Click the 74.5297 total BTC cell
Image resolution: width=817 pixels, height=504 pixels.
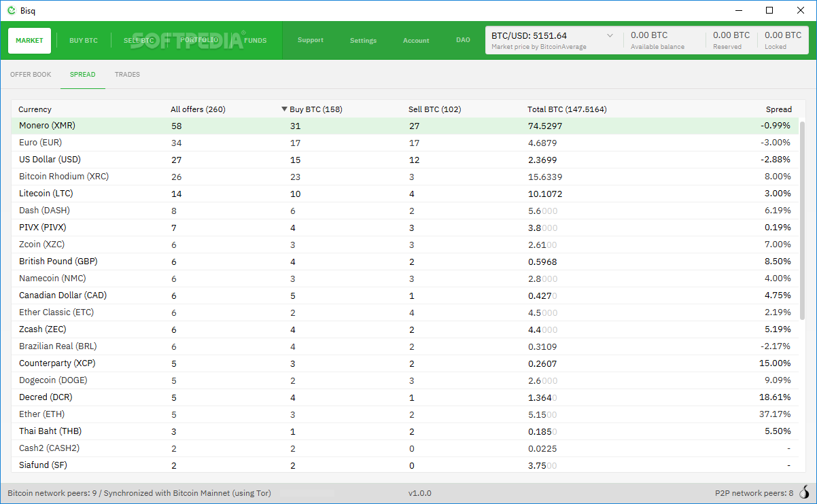click(x=545, y=126)
